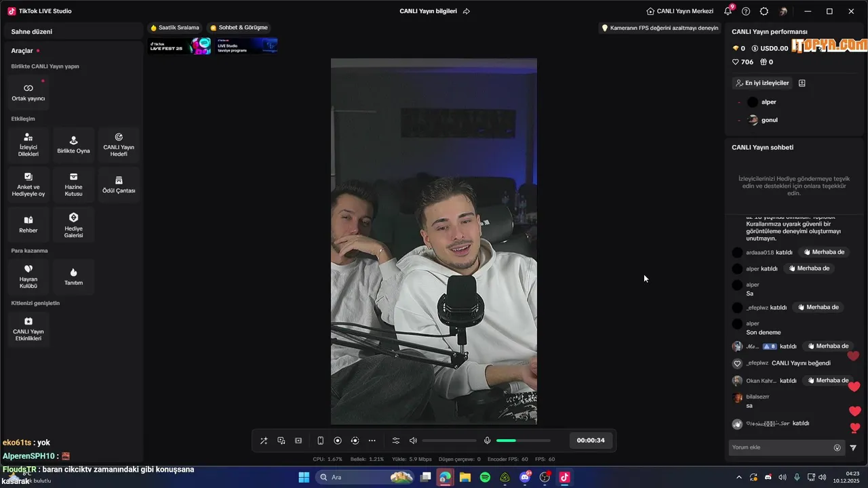Viewport: 868px width, 488px height.
Task: Open the profile avatar menu
Action: pyautogui.click(x=783, y=12)
